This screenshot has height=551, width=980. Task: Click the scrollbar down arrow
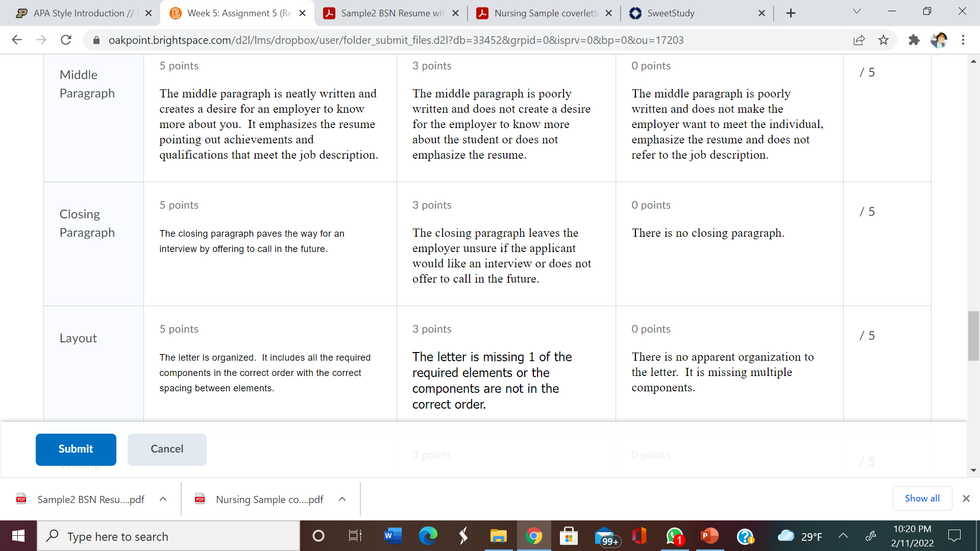(973, 470)
